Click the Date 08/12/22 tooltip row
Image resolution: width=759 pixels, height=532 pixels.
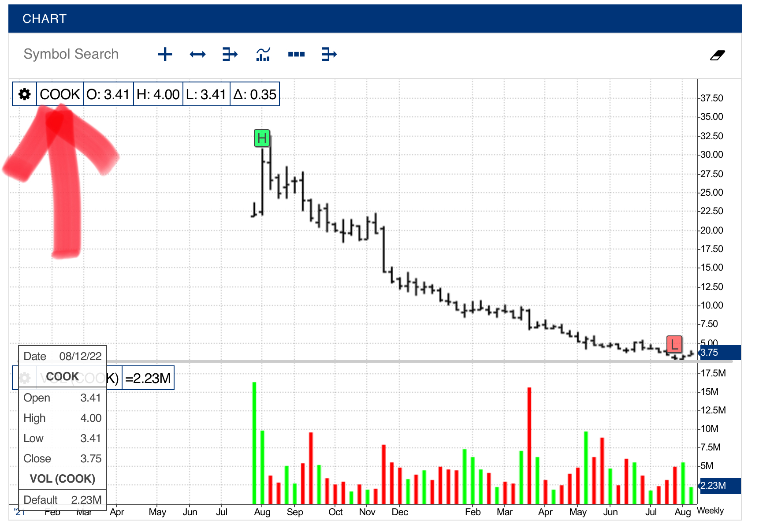[x=63, y=356]
